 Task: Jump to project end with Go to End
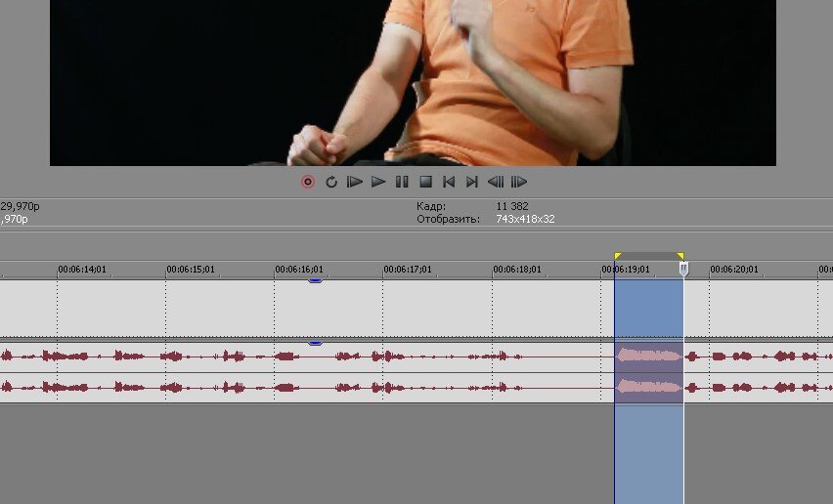pyautogui.click(x=472, y=182)
